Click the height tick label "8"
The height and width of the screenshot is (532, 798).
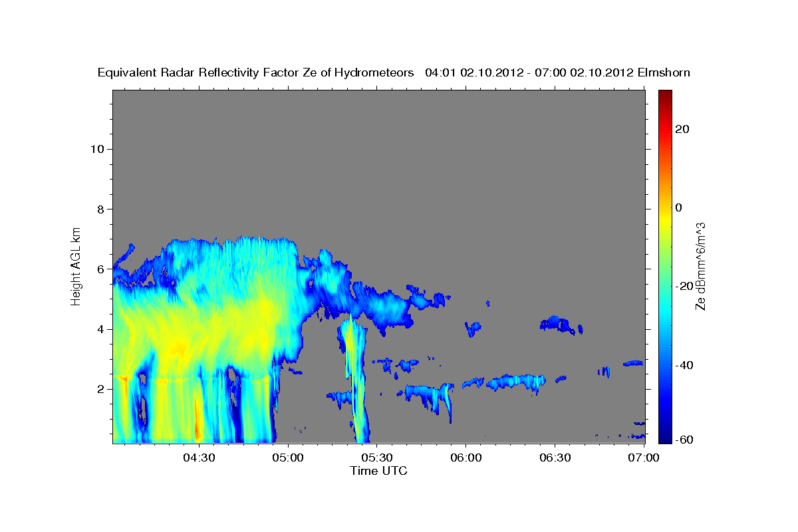(x=100, y=209)
